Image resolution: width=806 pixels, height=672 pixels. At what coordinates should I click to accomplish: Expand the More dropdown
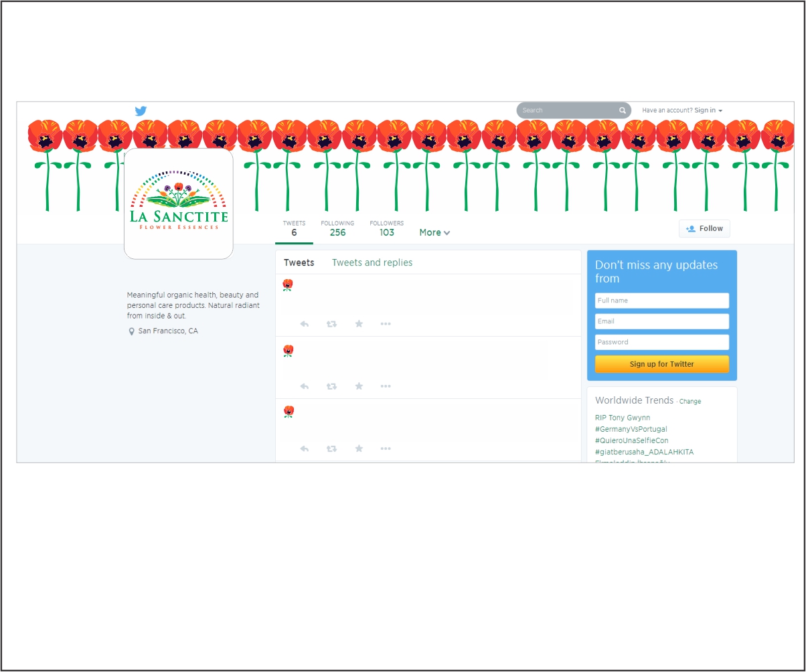[434, 233]
